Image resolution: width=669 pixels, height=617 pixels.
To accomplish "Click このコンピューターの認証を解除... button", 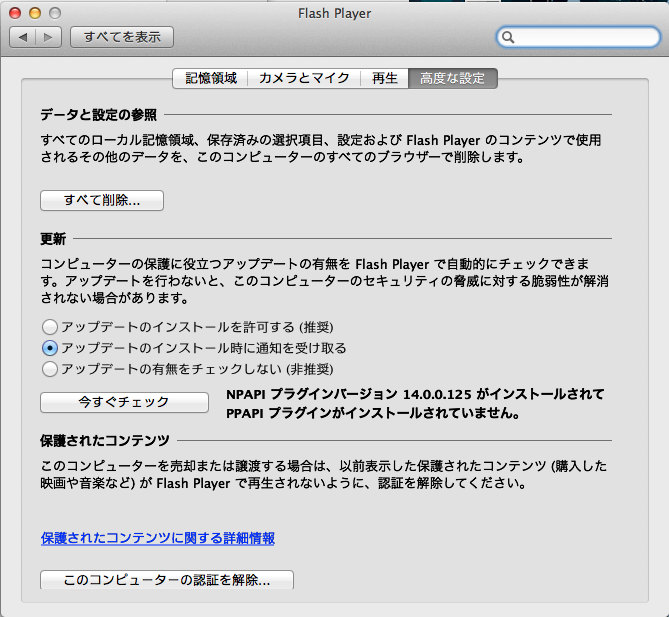I will tap(167, 580).
